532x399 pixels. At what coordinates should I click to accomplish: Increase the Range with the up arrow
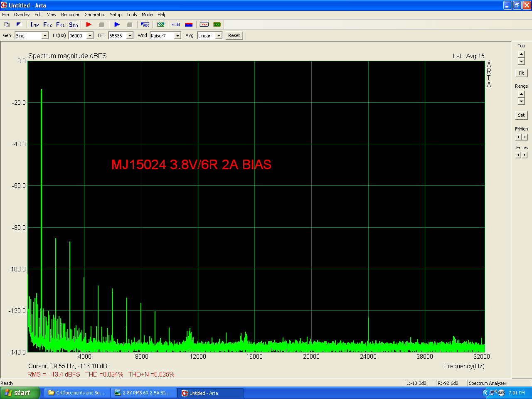[521, 94]
